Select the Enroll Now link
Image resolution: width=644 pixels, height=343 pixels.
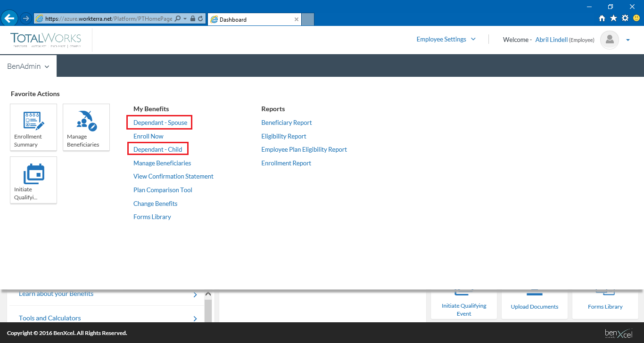[149, 136]
